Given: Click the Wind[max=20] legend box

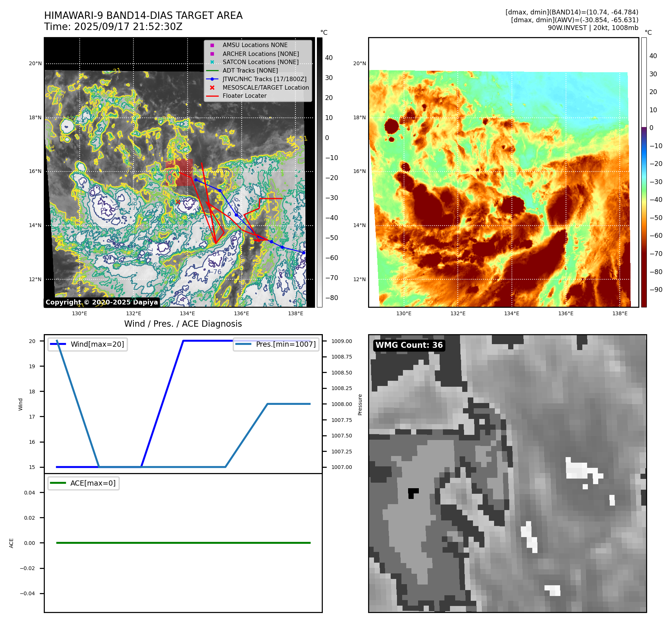Looking at the screenshot, I should pos(87,344).
